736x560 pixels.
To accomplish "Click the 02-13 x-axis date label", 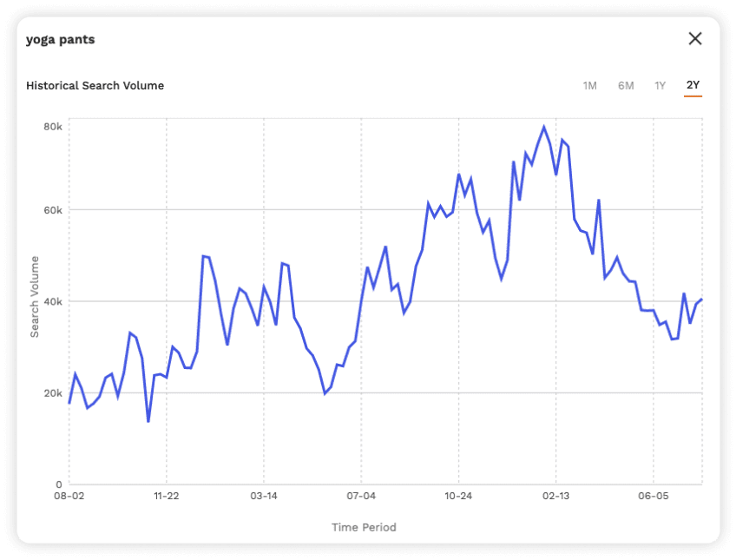I will [555, 497].
